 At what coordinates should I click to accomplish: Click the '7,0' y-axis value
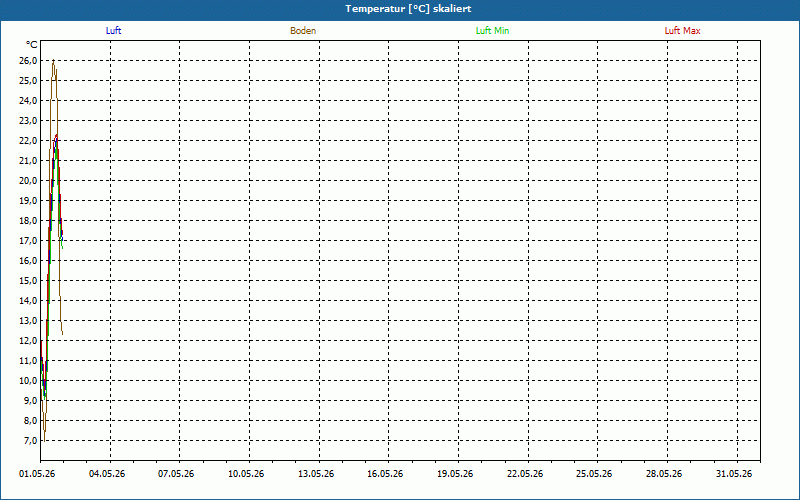point(31,441)
